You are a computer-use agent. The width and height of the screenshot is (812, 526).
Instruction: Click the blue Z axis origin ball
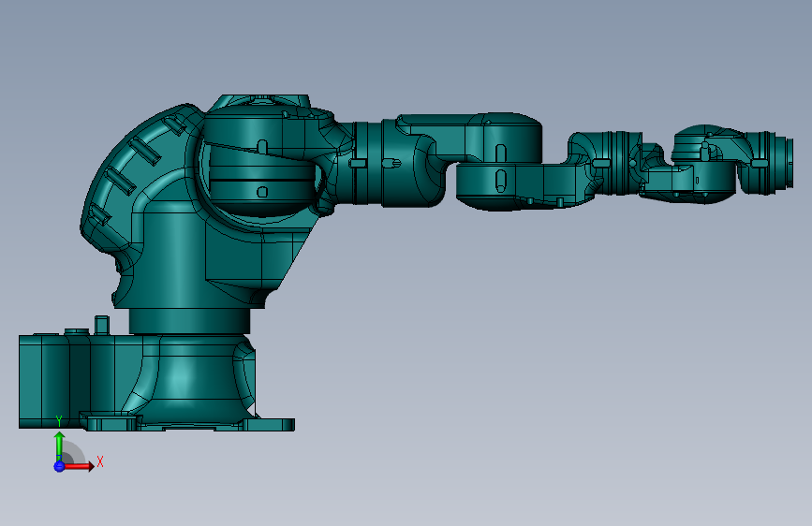(x=59, y=466)
